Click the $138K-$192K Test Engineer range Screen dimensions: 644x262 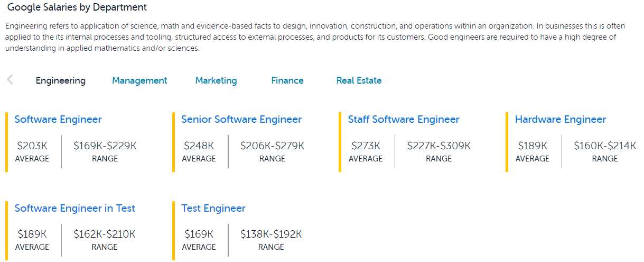click(x=271, y=234)
